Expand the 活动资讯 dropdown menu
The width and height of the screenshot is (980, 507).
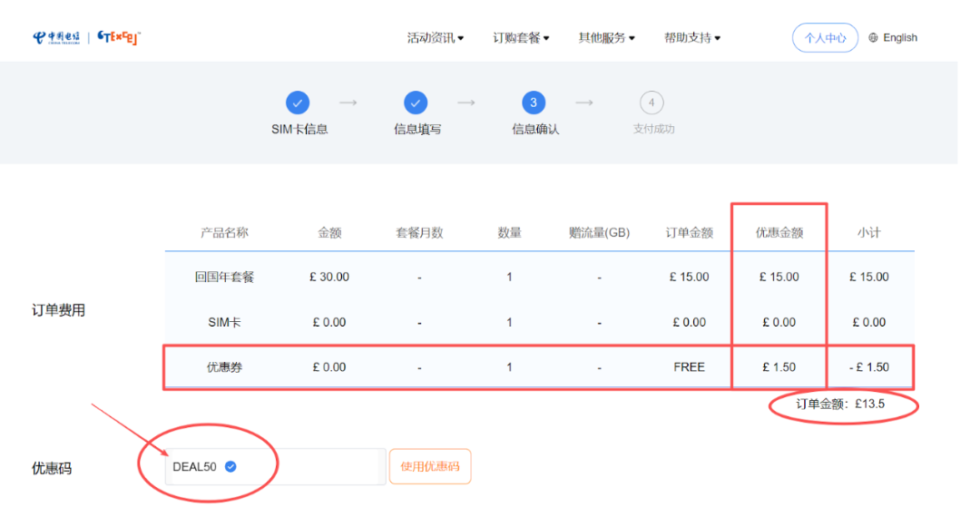436,38
